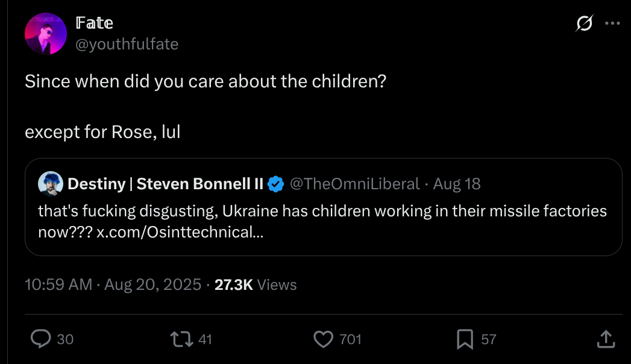Like the post with heart icon

324,339
